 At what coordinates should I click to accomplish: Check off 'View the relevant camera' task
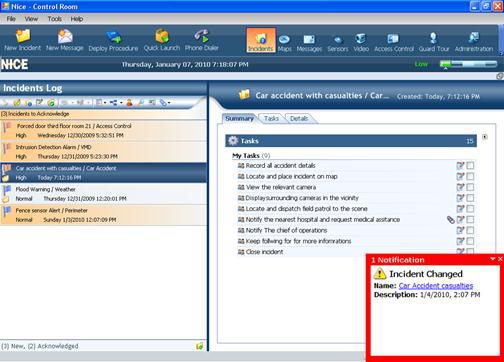point(470,187)
